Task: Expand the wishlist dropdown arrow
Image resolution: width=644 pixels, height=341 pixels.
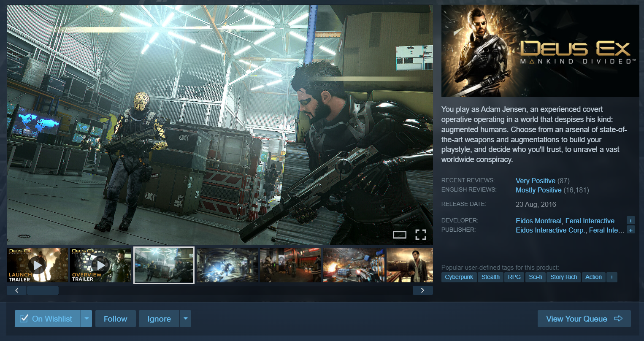Action: click(86, 319)
